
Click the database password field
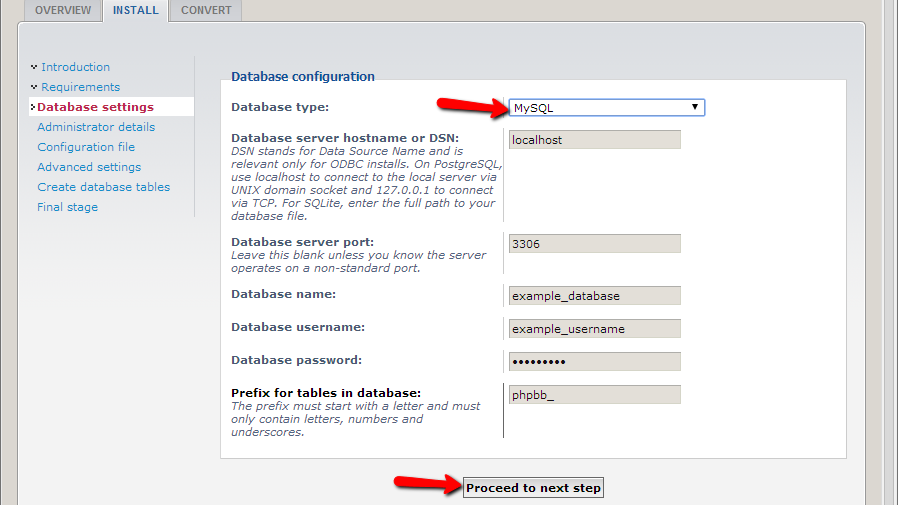pos(594,362)
